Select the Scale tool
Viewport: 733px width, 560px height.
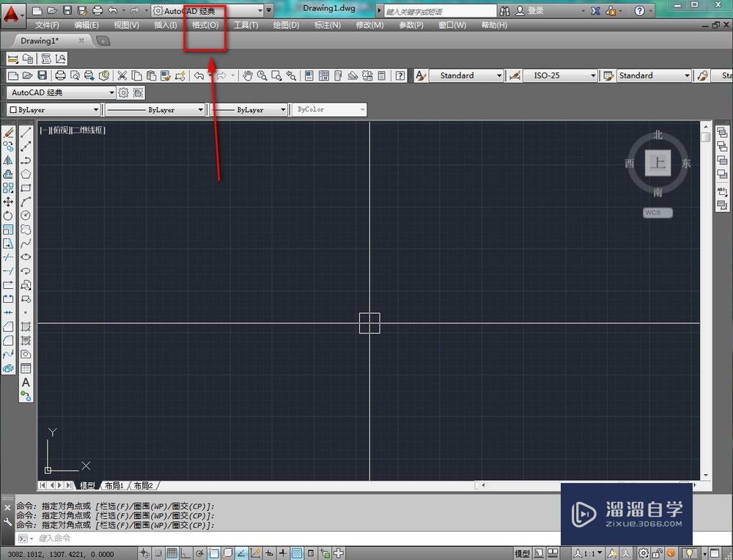coord(8,229)
